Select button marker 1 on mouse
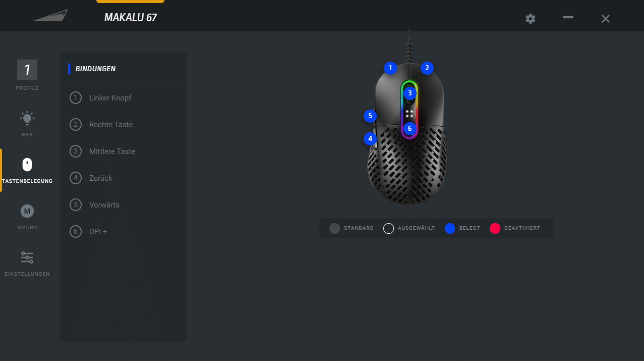The width and height of the screenshot is (644, 361). pos(390,68)
